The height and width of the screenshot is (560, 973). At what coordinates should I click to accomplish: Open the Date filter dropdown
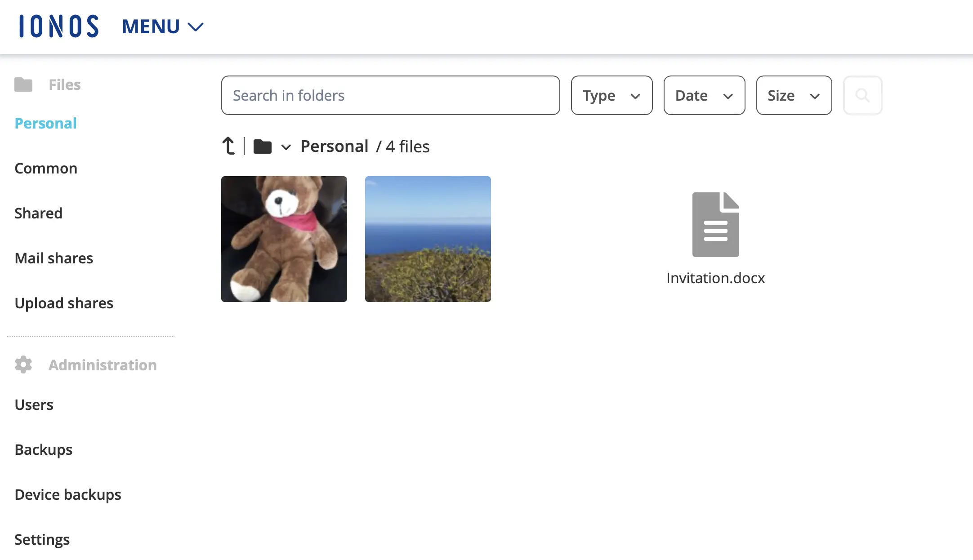point(704,95)
